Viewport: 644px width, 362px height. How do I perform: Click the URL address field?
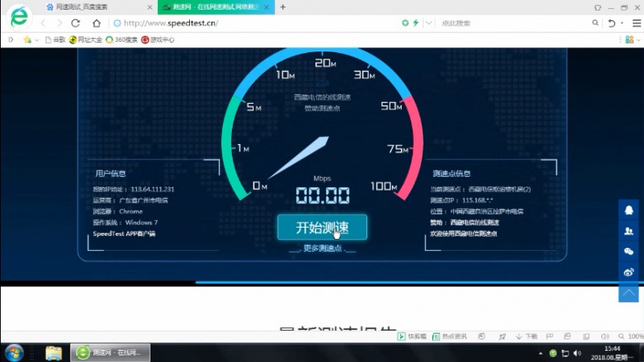point(254,23)
